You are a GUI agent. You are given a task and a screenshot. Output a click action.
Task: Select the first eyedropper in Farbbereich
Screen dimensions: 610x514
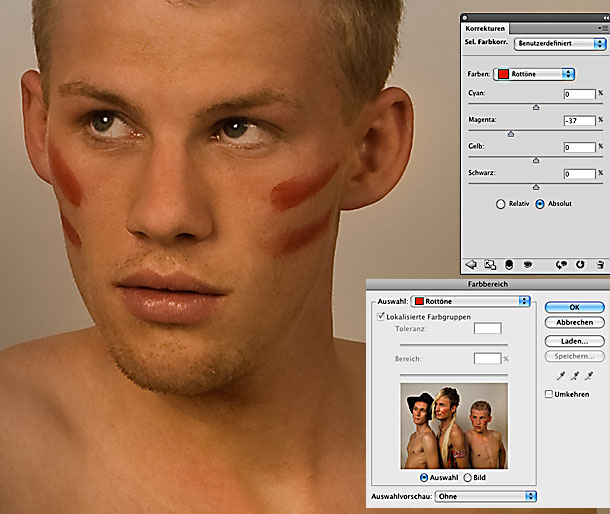click(x=561, y=375)
